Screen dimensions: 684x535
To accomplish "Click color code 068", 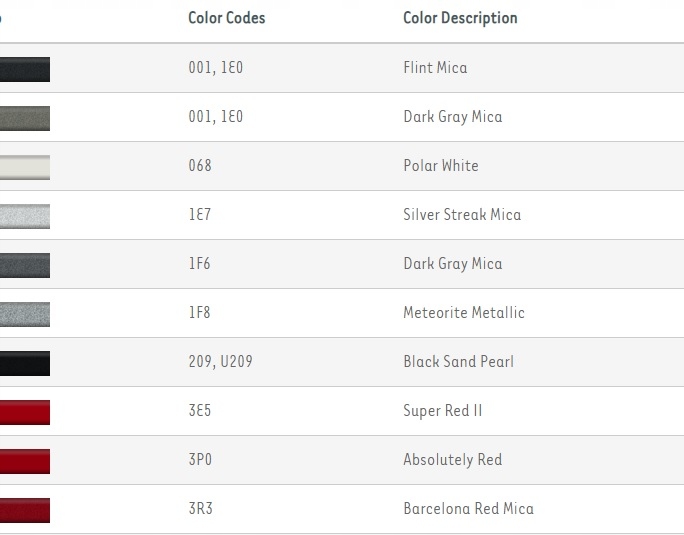I will [x=200, y=166].
